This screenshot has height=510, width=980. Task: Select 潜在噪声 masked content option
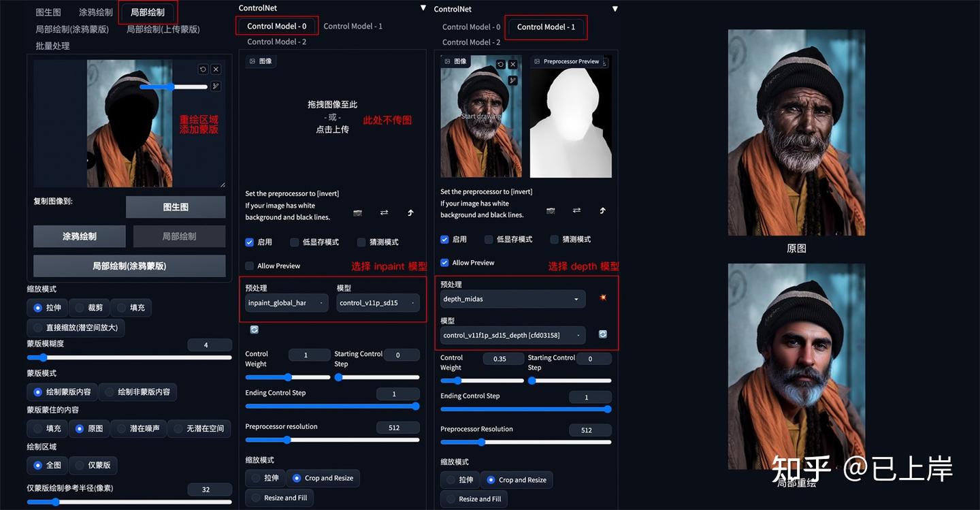[x=138, y=428]
